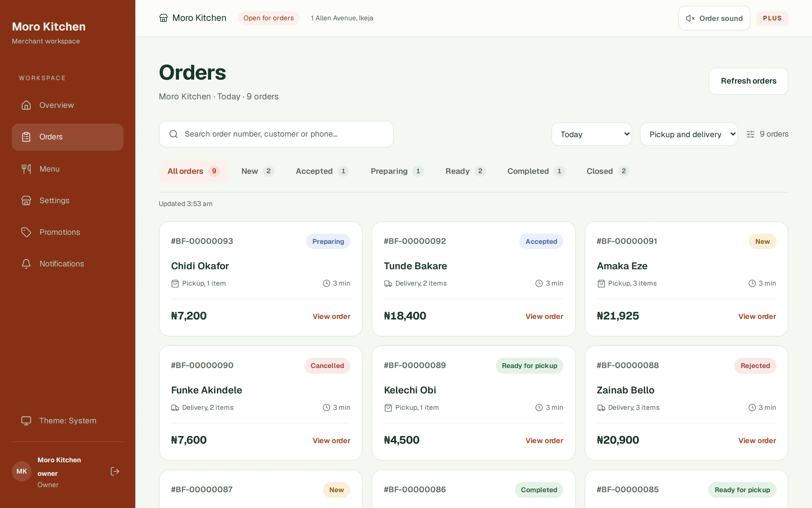Click the ₦21,925 total on Amaka Eze card

click(x=618, y=316)
